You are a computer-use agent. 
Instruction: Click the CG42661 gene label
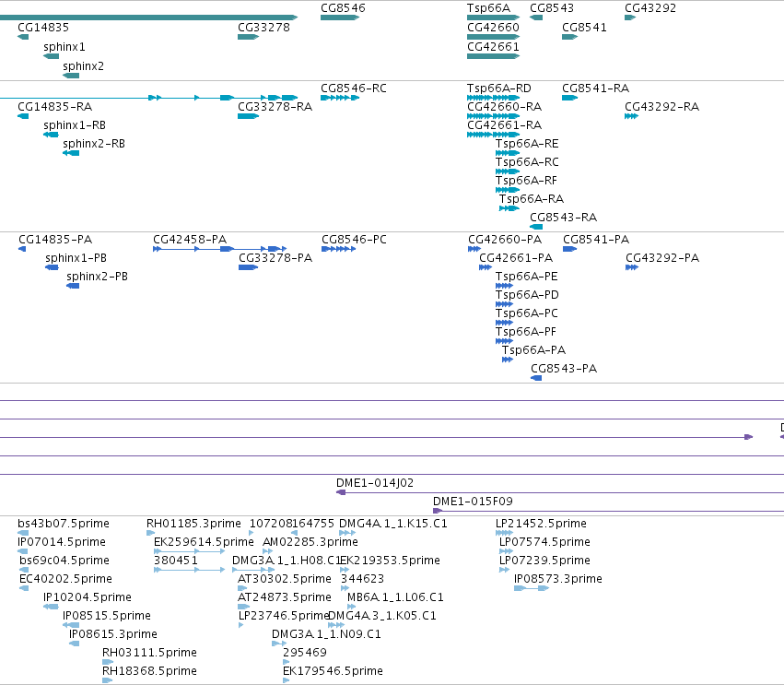(x=493, y=47)
